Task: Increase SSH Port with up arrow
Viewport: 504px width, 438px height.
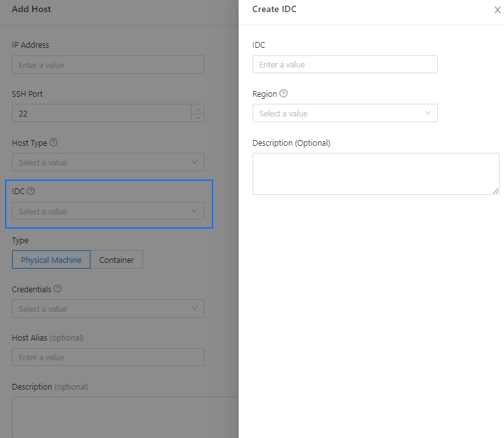Action: (197, 109)
